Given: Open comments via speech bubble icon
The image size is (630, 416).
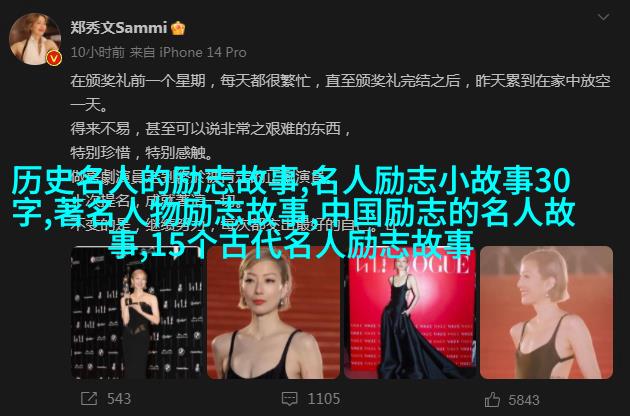Looking at the screenshot, I should [x=289, y=399].
